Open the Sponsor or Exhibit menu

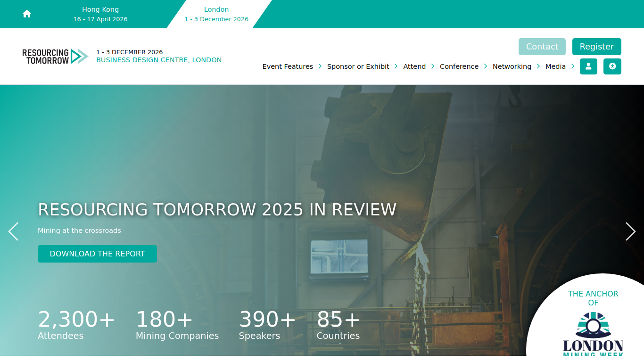click(x=358, y=66)
